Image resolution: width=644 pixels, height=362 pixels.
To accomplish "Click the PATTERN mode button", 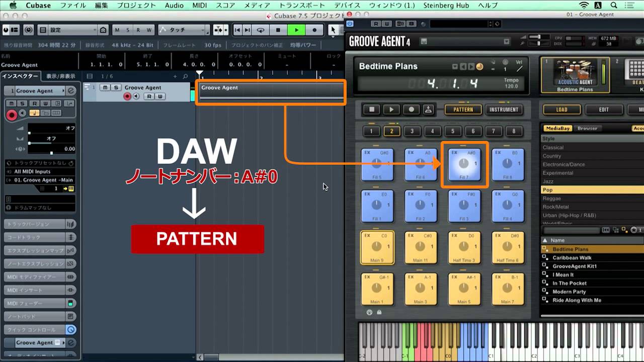I will tap(463, 109).
